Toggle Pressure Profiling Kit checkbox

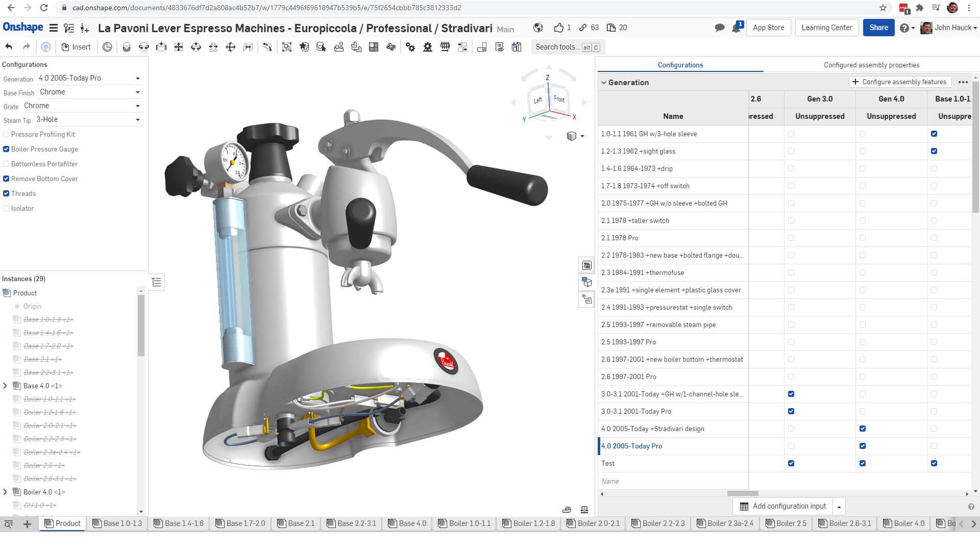point(6,134)
